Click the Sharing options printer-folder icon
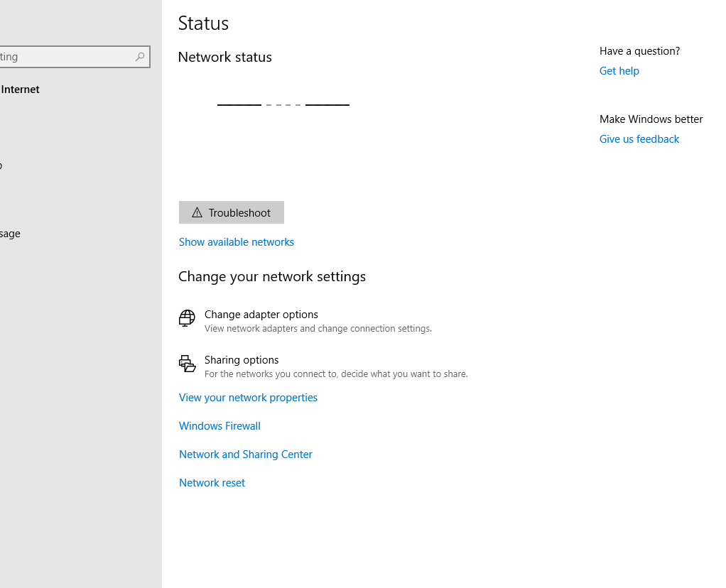Screen dimensions: 726x588 187,364
